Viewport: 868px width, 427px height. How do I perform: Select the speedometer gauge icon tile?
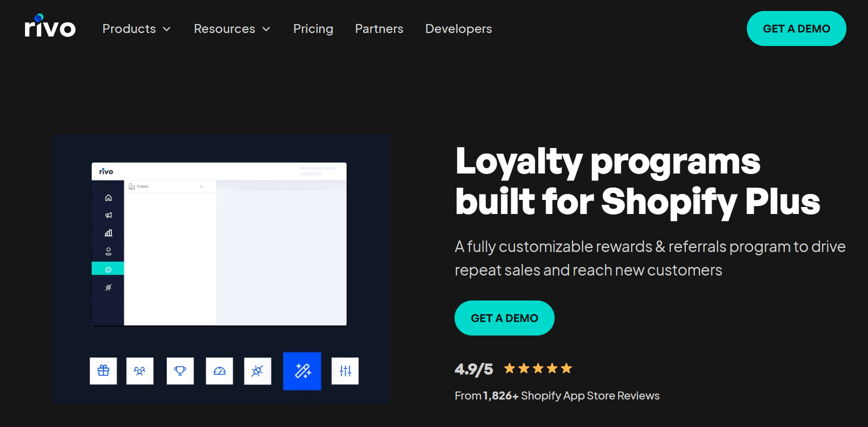tap(219, 371)
